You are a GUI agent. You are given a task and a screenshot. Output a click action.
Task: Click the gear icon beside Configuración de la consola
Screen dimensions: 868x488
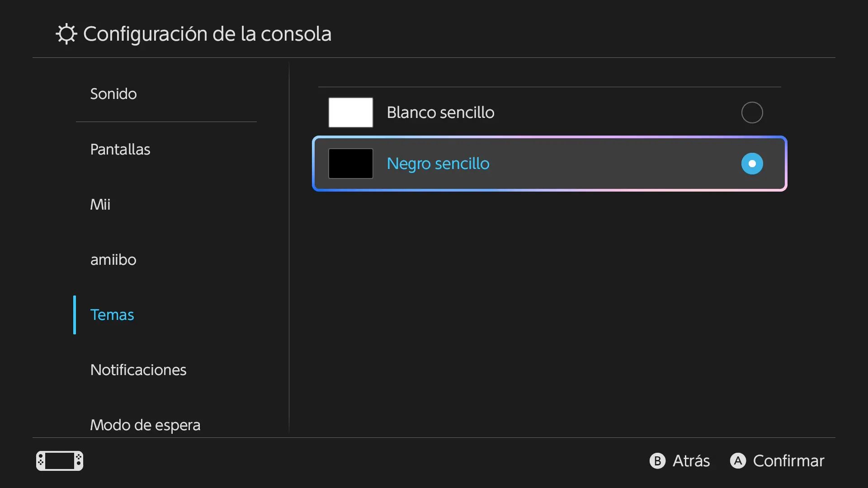point(66,34)
